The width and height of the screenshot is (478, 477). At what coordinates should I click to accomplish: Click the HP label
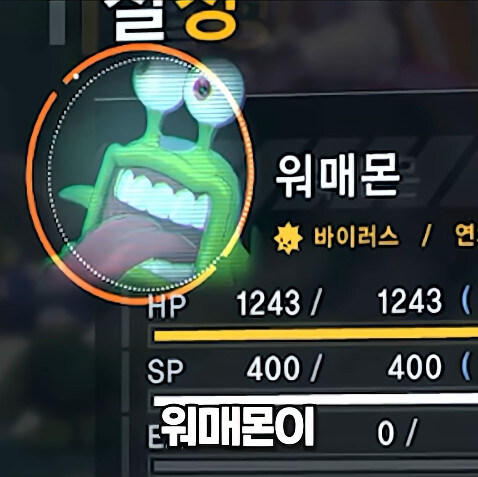167,306
